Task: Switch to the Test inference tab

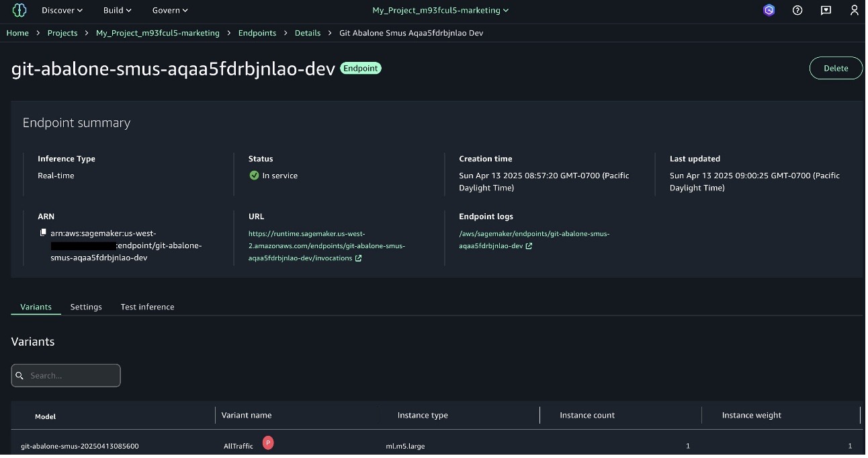Action: 147,307
